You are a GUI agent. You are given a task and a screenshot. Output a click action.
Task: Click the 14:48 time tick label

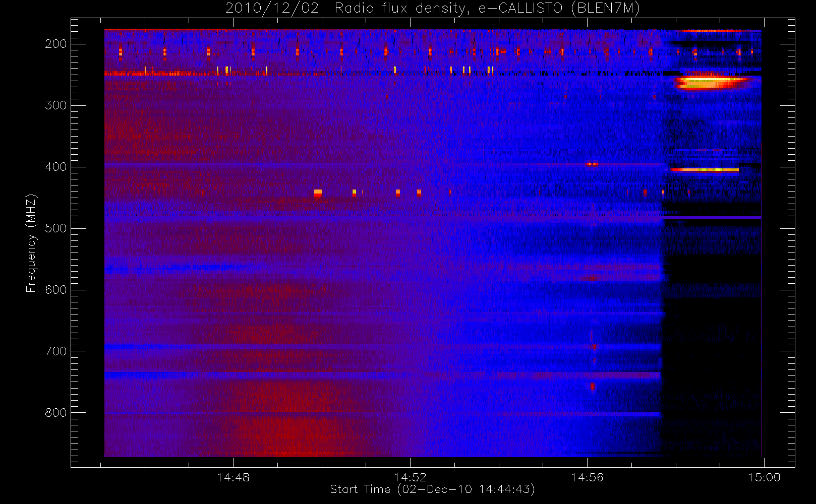coord(233,477)
